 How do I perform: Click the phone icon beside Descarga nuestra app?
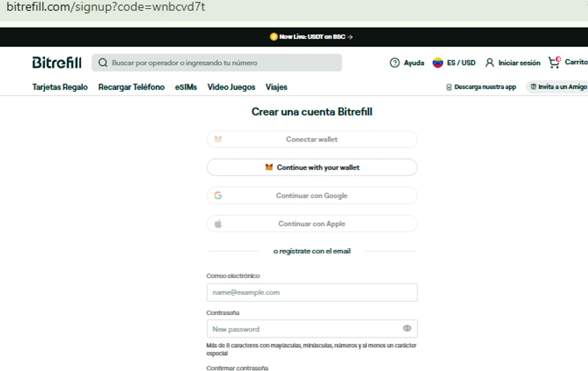pos(449,87)
